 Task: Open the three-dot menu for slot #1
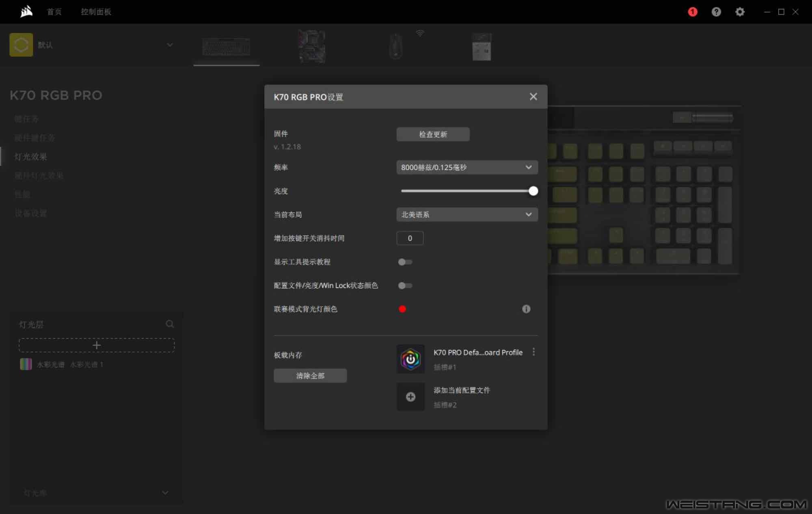tap(533, 352)
